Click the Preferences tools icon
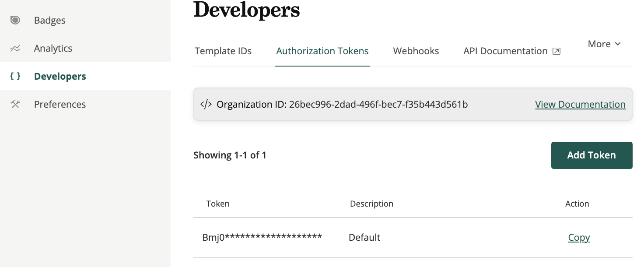Screen dimensions: 644x267 (15, 104)
